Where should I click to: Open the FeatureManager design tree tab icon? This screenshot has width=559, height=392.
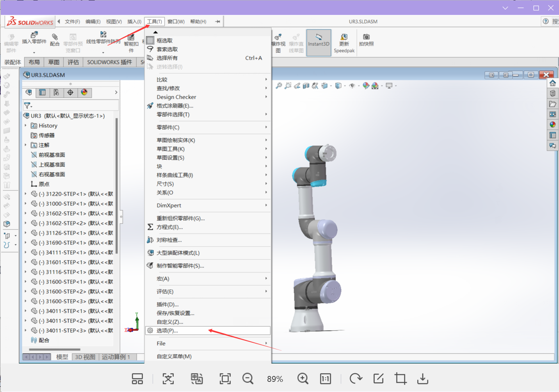pos(28,93)
